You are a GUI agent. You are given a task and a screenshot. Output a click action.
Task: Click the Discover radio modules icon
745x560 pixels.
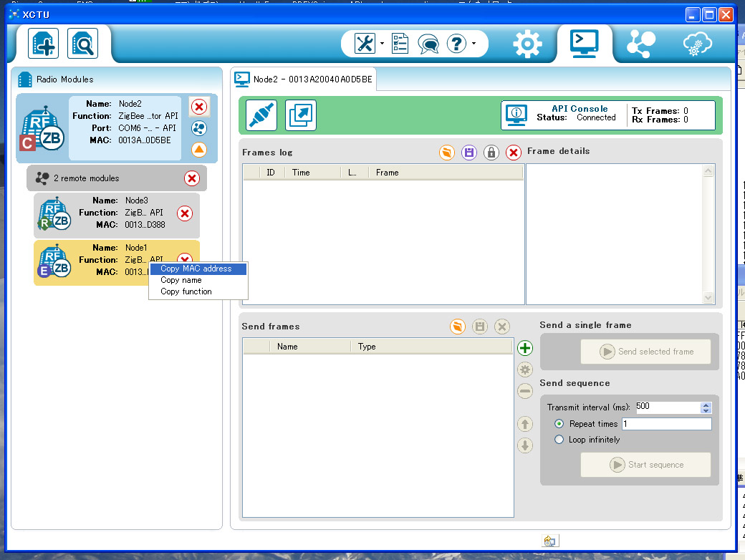pyautogui.click(x=82, y=44)
